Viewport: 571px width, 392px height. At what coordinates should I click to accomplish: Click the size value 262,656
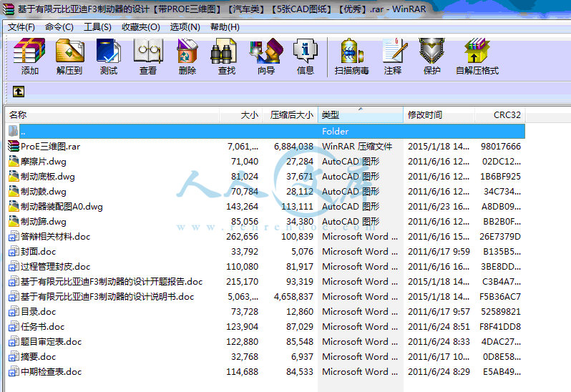point(242,237)
